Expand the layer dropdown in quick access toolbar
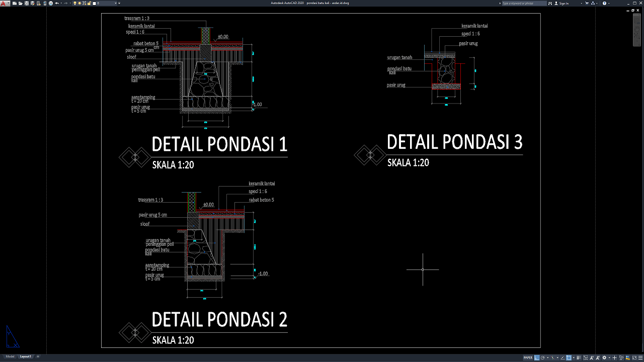The image size is (644, 362). 116,3
